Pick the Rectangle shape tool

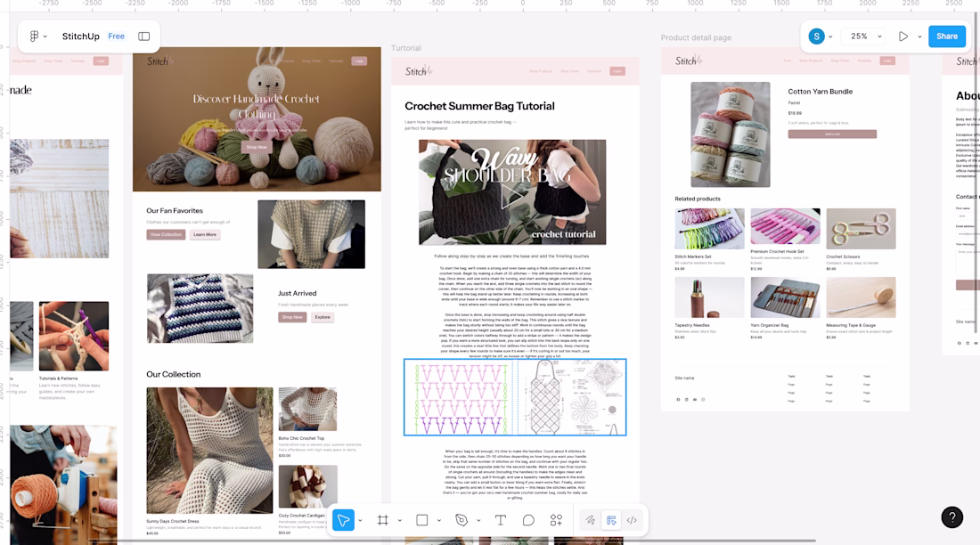tap(422, 520)
